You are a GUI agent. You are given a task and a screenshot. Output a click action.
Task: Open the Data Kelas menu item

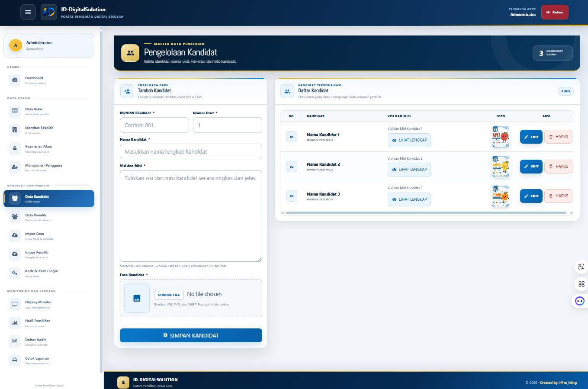tap(49, 111)
